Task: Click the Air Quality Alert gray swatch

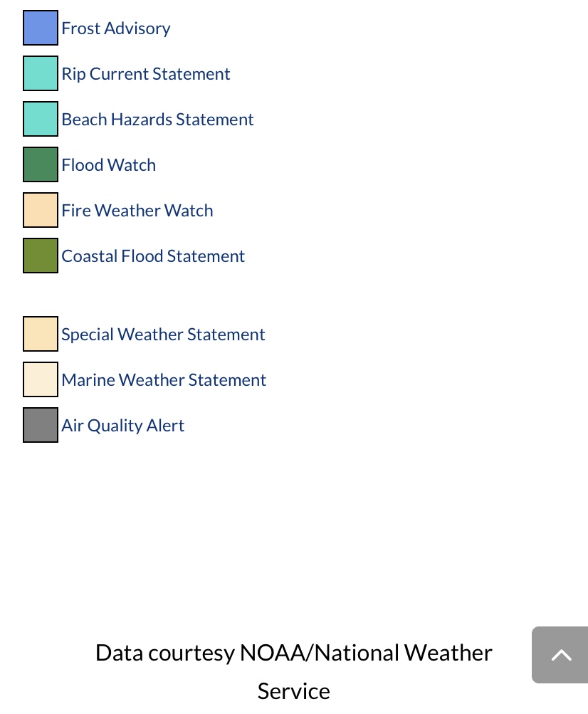Action: coord(41,425)
